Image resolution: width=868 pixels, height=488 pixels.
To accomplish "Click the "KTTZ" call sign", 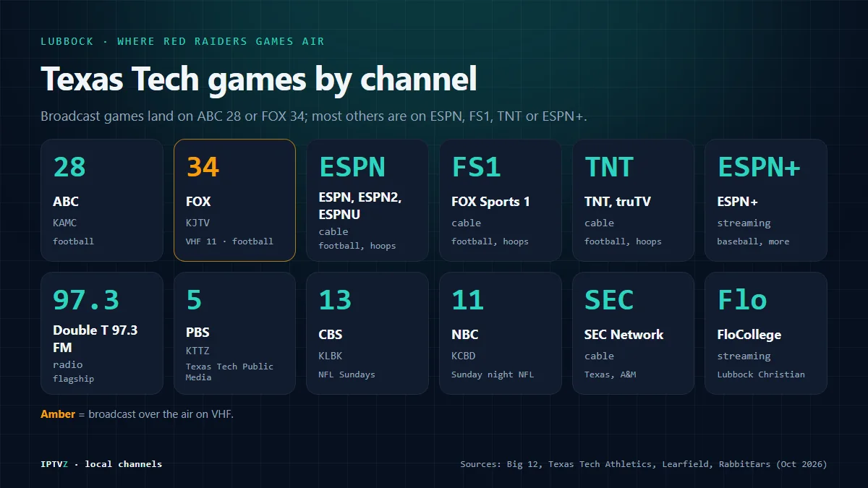I will pos(198,351).
